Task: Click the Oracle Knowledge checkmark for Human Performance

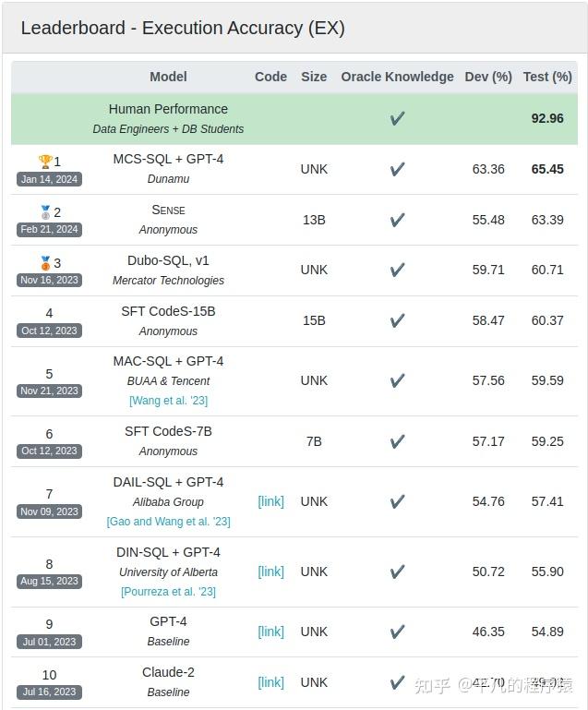Action: pos(398,118)
